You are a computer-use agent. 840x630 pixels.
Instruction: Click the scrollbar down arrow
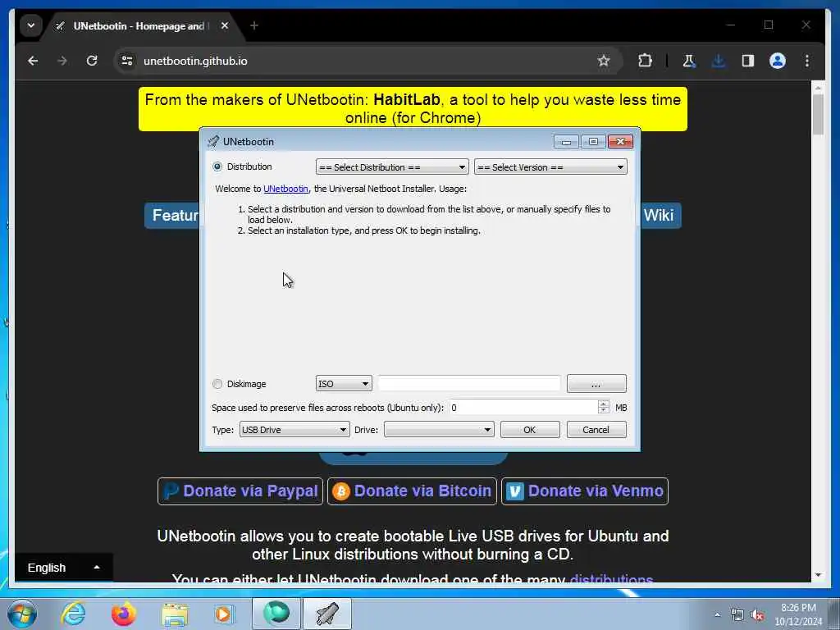point(818,575)
